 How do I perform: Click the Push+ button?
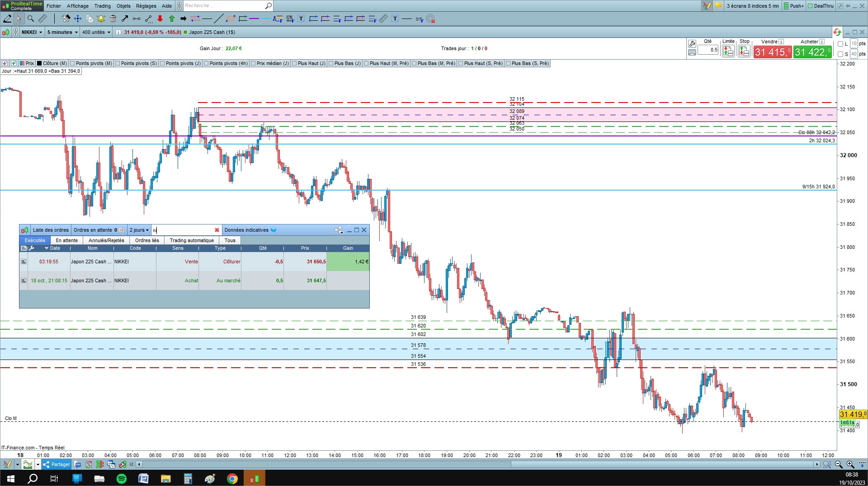(x=794, y=6)
